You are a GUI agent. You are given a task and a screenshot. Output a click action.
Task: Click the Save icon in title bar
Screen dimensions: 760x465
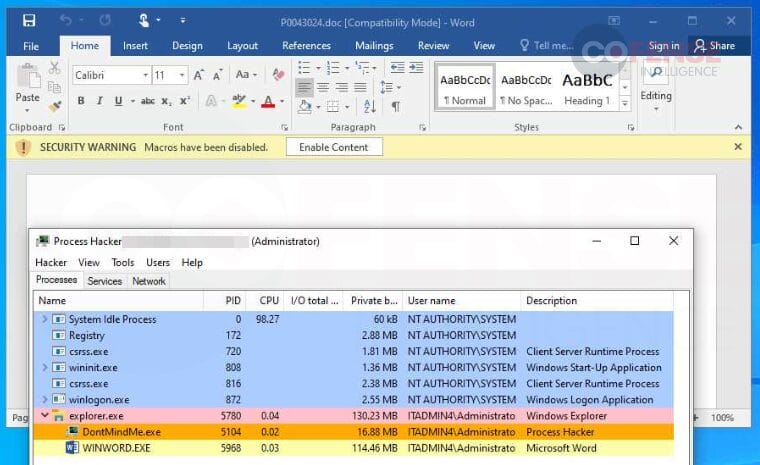tap(29, 20)
